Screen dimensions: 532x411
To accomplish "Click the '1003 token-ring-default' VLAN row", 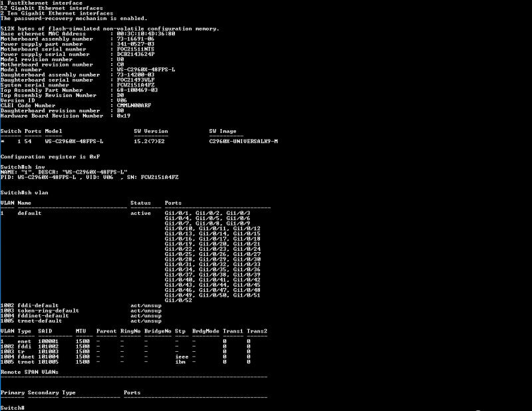I will [x=80, y=311].
